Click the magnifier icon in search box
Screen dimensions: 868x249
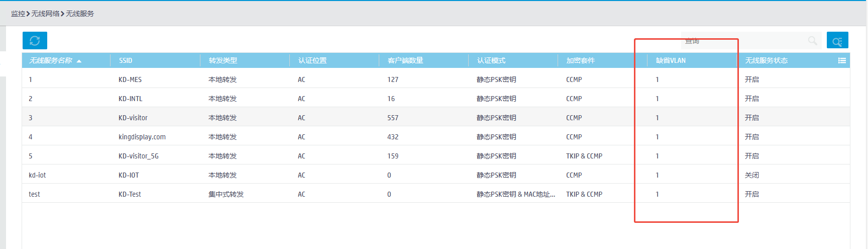(812, 41)
